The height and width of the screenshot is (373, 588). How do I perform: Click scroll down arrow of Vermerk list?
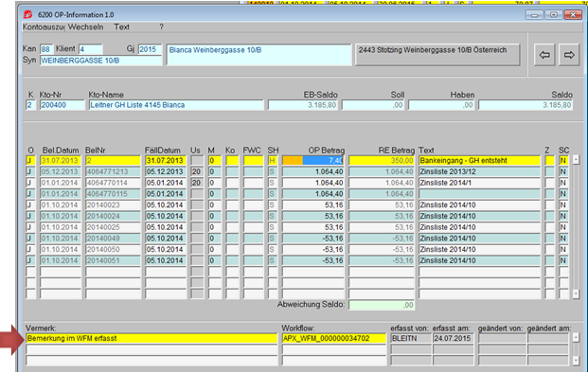pyautogui.click(x=576, y=361)
